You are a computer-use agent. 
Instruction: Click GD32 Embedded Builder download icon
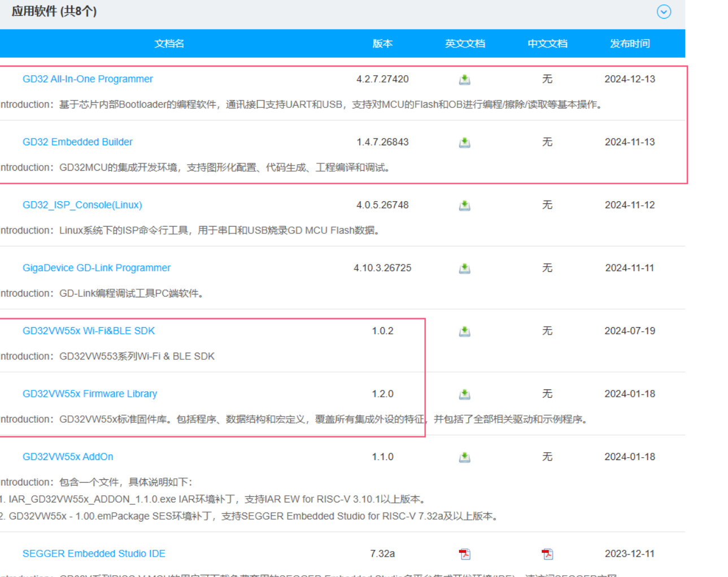pos(464,142)
